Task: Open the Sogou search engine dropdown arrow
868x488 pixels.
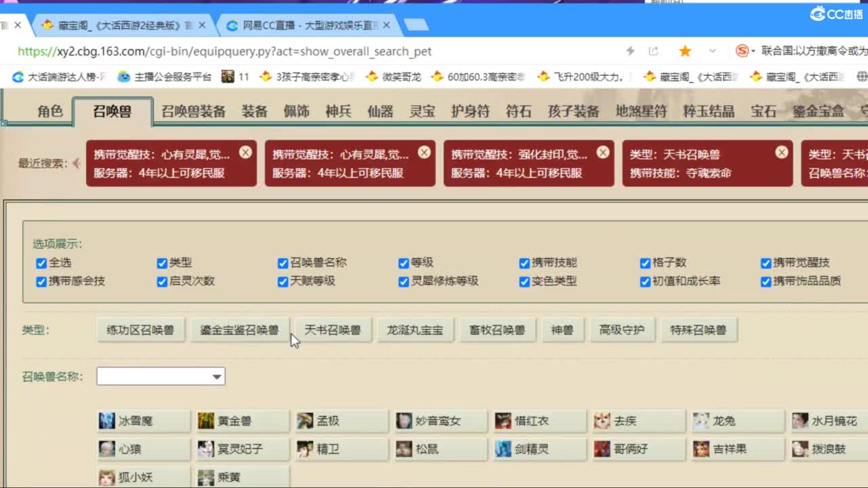Action: 753,52
